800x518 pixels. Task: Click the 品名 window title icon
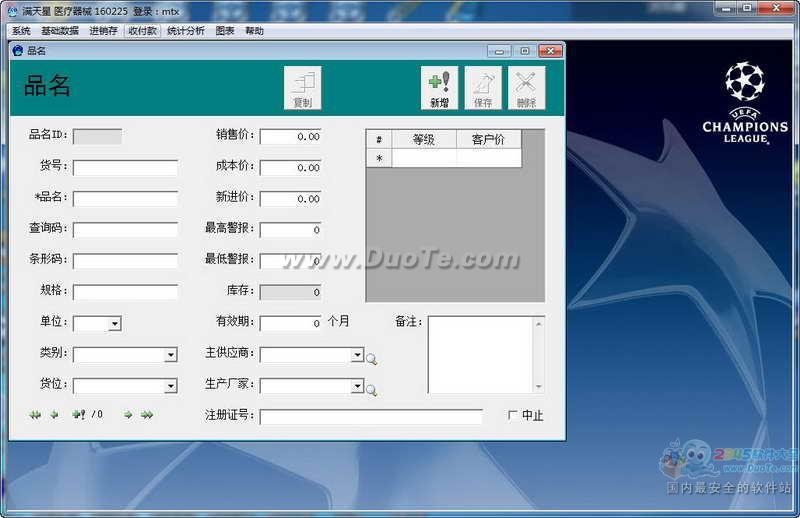pyautogui.click(x=18, y=51)
